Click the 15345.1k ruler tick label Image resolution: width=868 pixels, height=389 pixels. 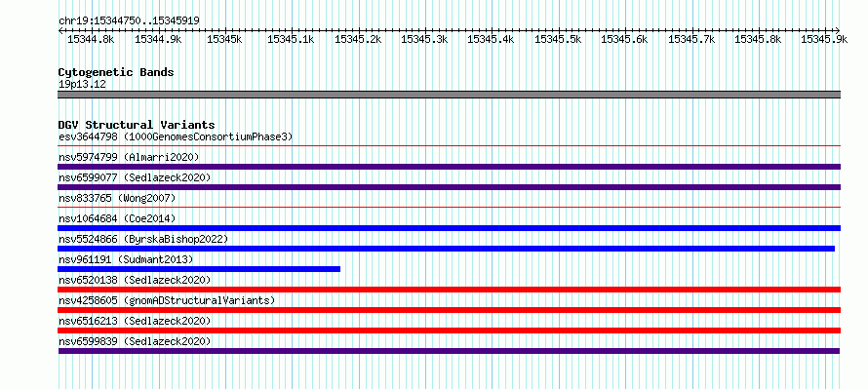point(291,39)
